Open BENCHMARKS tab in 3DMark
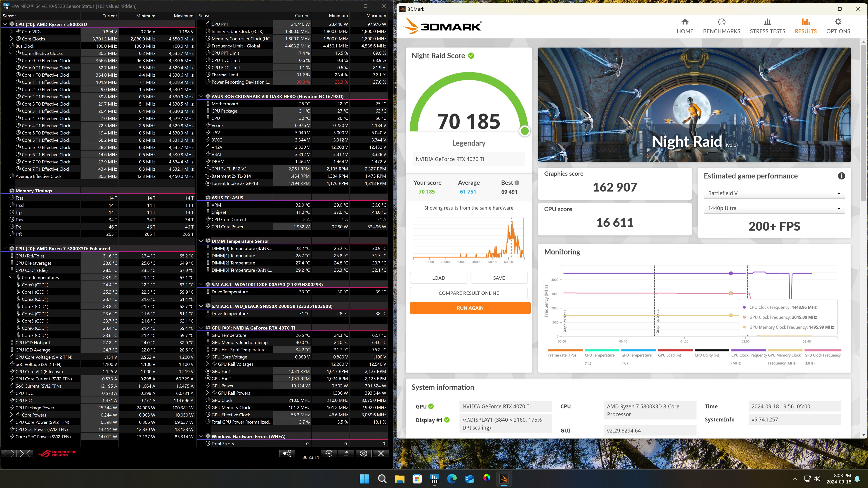 click(721, 26)
